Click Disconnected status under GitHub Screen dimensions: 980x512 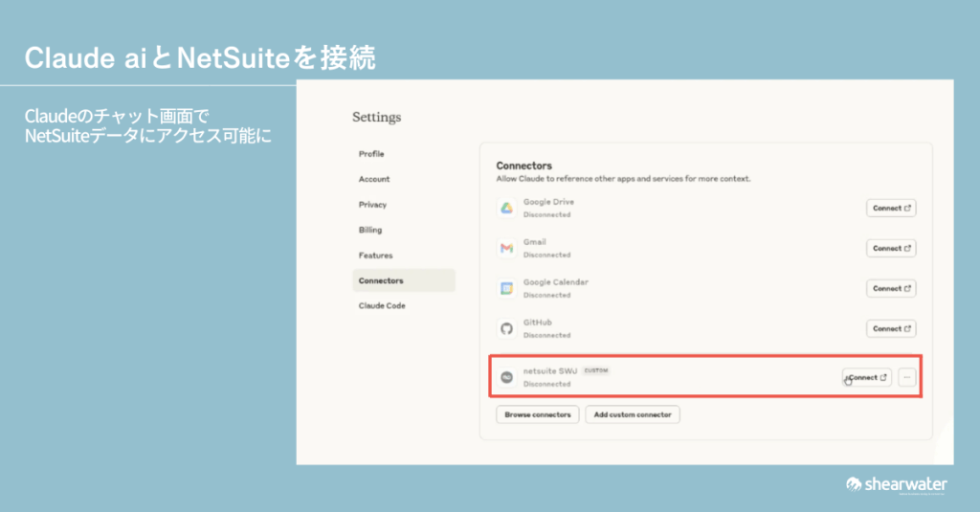coord(546,335)
